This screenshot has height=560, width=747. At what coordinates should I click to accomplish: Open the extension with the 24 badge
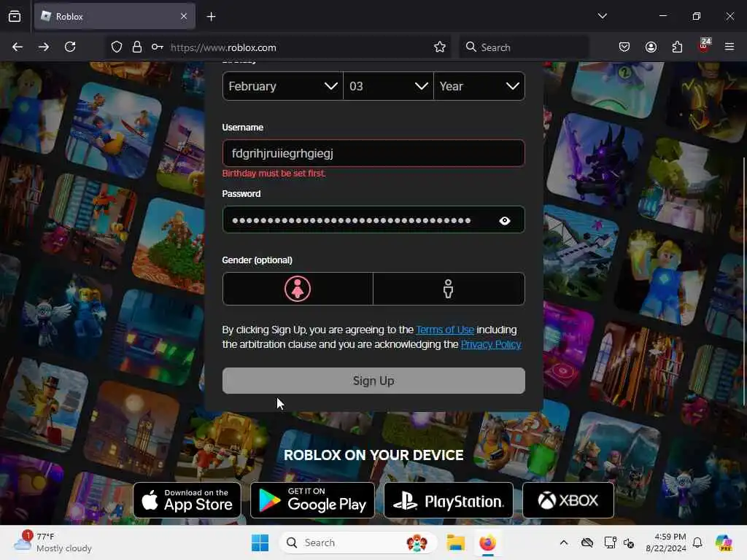[x=704, y=46]
